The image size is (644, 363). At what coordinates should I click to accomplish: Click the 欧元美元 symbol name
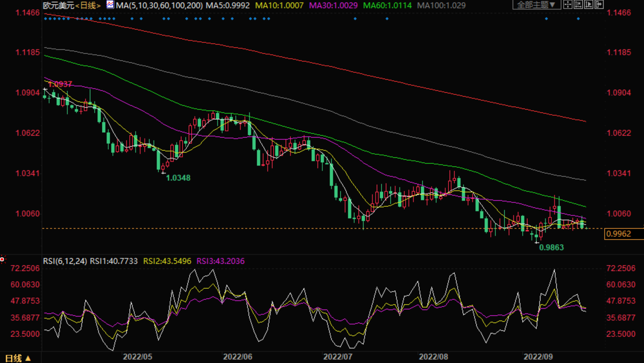(x=59, y=5)
